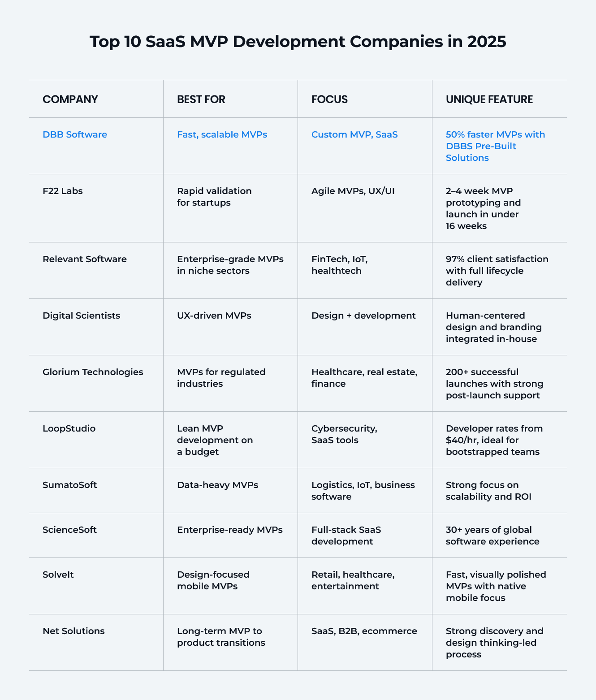Select the LoopStudio company name
The width and height of the screenshot is (596, 700).
pyautogui.click(x=69, y=428)
